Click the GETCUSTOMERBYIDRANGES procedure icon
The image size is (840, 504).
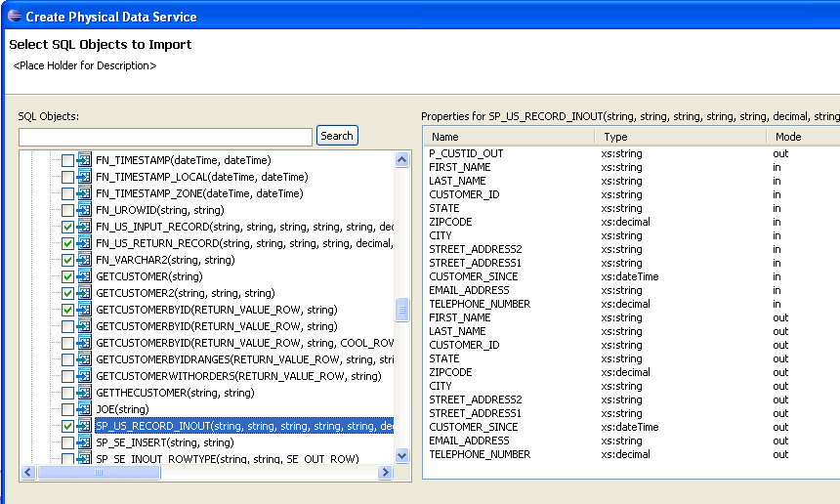(84, 359)
